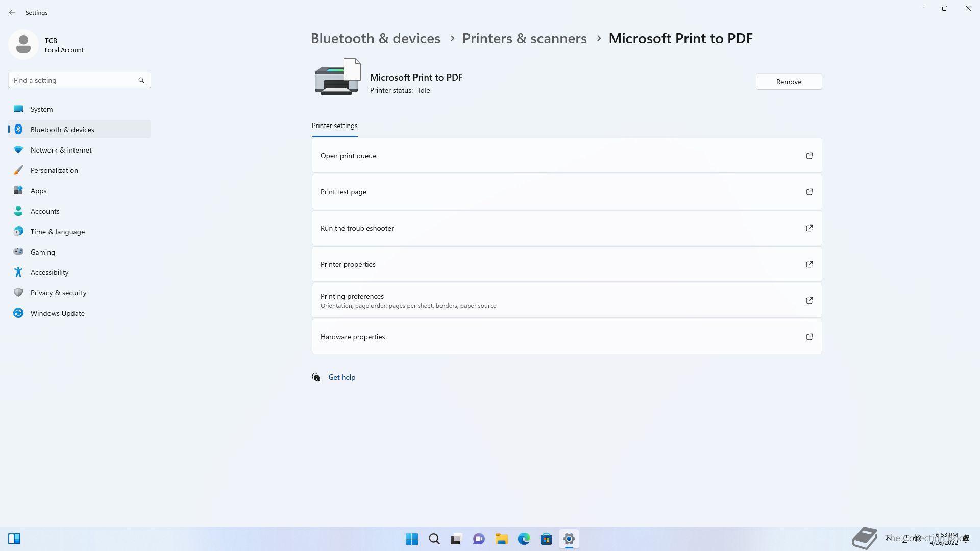Screen dimensions: 980x551
Task: Open Network & internet settings
Action: tap(80, 150)
